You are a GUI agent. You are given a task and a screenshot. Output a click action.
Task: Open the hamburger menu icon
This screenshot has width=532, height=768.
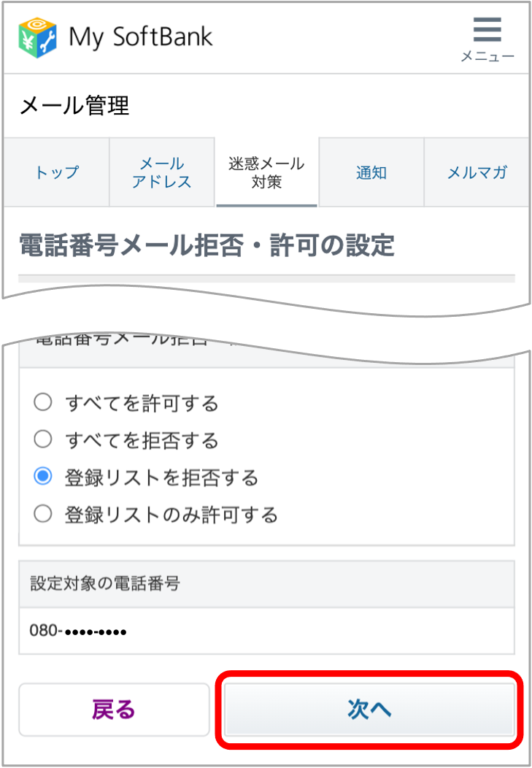[487, 30]
